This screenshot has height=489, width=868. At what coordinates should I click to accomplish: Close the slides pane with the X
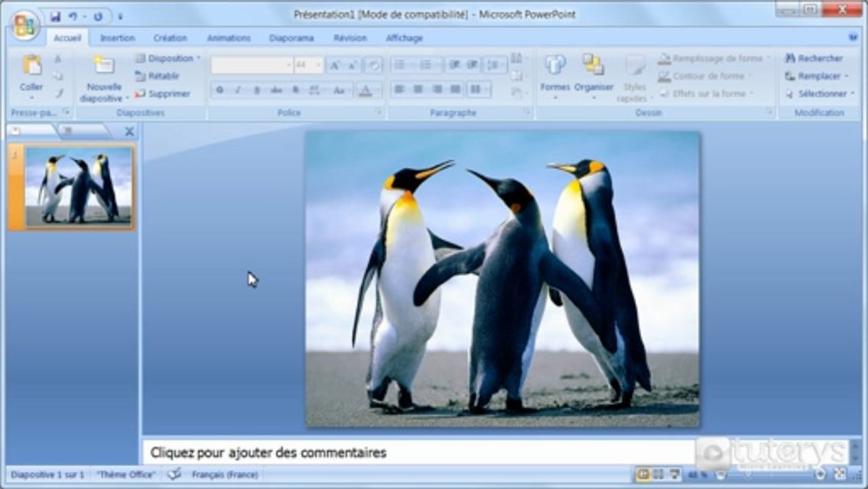point(130,132)
